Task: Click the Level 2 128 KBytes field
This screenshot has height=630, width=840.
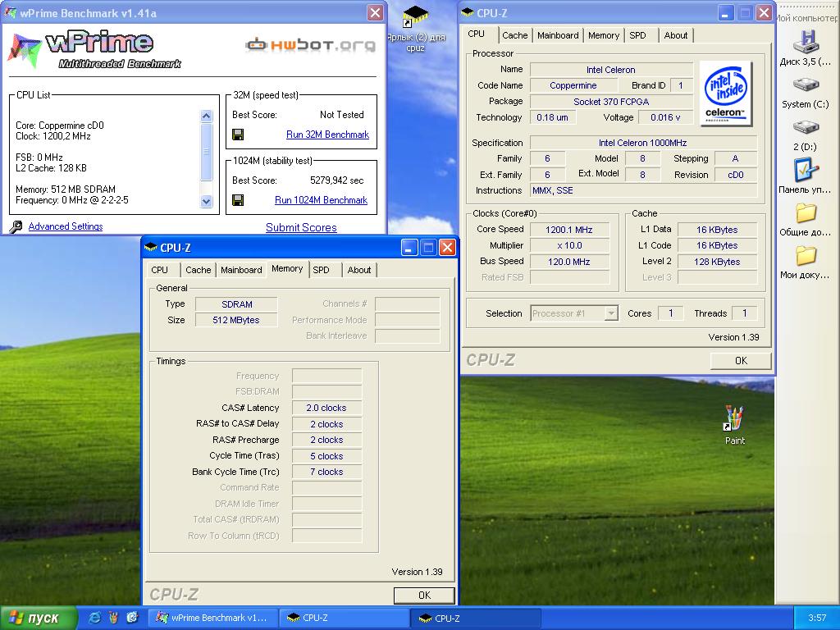Action: tap(717, 262)
